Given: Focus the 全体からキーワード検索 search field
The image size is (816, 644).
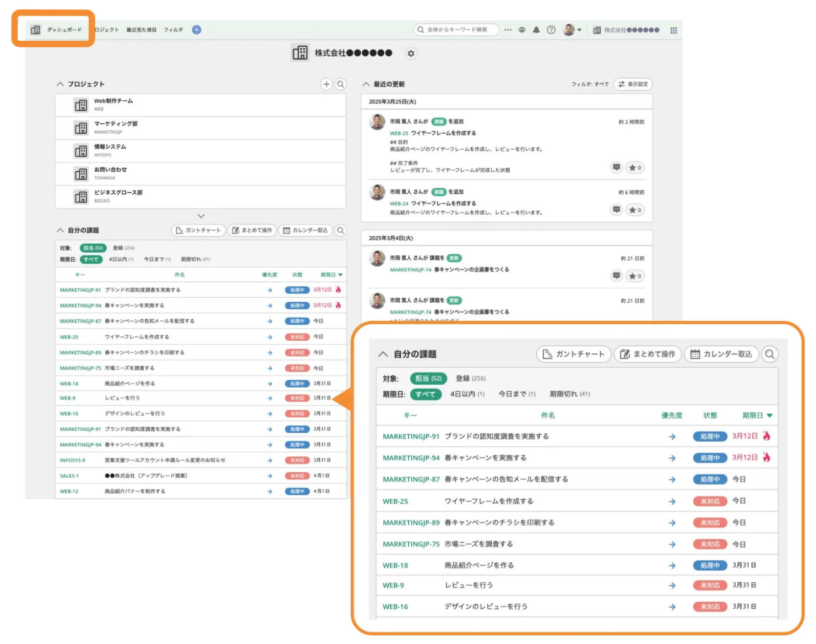Looking at the screenshot, I should click(456, 30).
